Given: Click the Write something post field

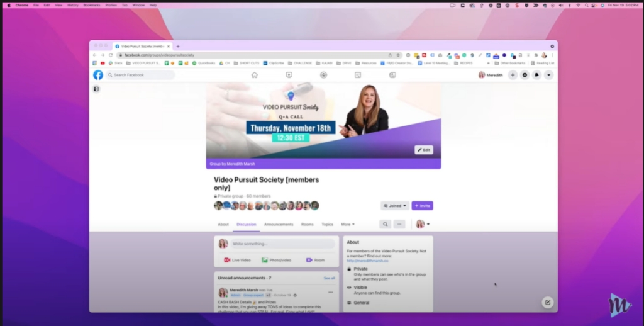Looking at the screenshot, I should (x=282, y=244).
